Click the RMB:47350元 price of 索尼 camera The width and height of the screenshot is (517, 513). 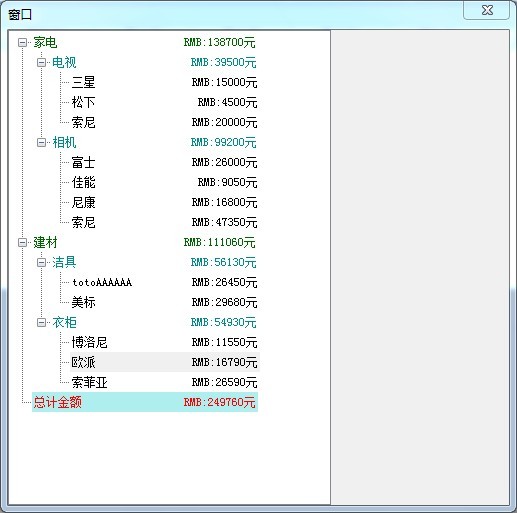click(224, 222)
